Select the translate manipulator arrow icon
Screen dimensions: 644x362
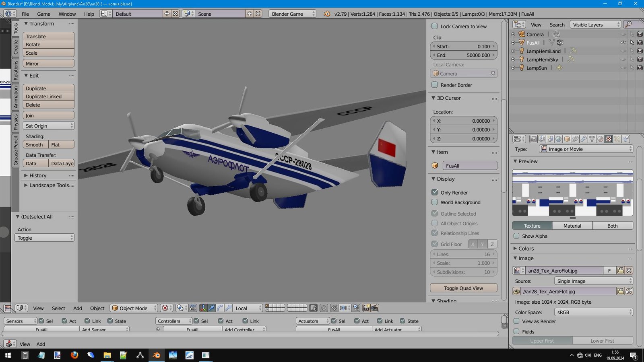212,308
